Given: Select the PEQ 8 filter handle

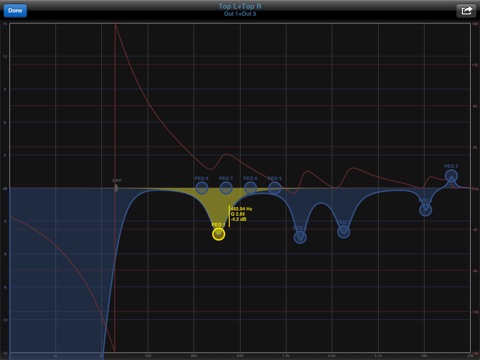Looking at the screenshot, I should [250, 188].
